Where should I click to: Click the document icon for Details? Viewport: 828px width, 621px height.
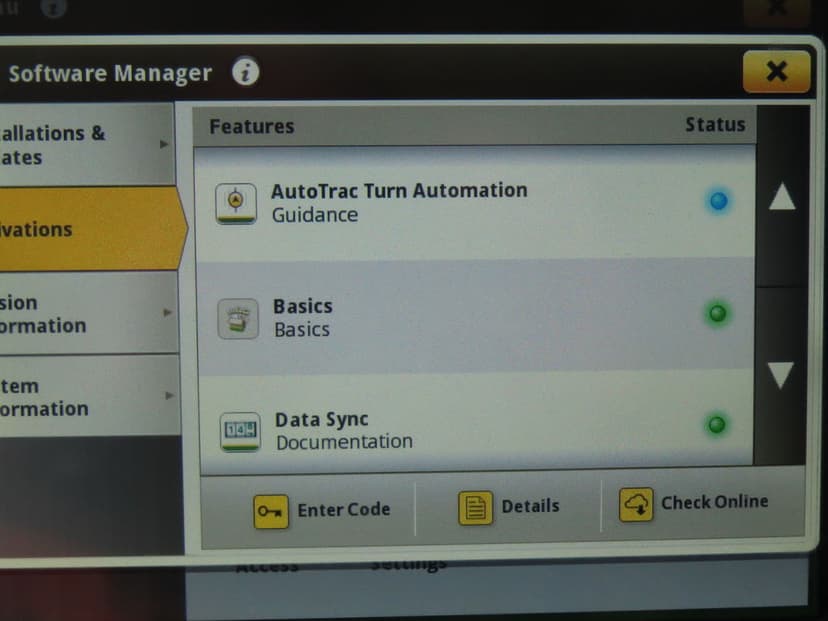point(476,507)
